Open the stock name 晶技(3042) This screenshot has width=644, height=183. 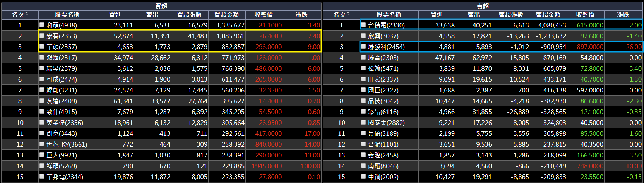(x=383, y=101)
